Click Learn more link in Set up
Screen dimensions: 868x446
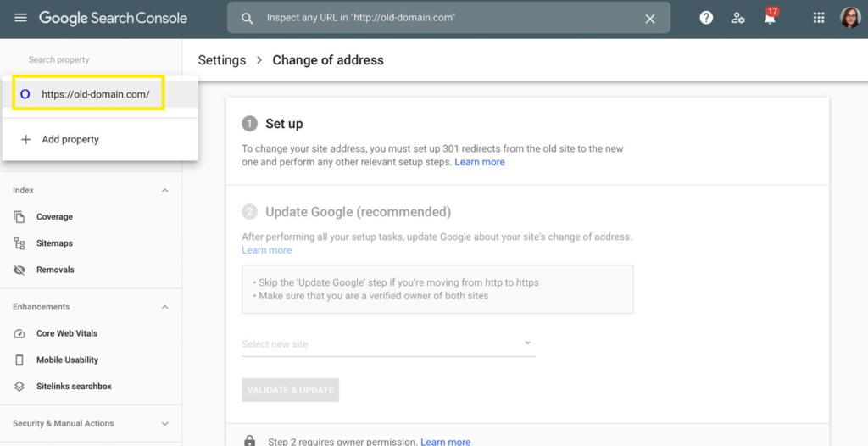[480, 162]
